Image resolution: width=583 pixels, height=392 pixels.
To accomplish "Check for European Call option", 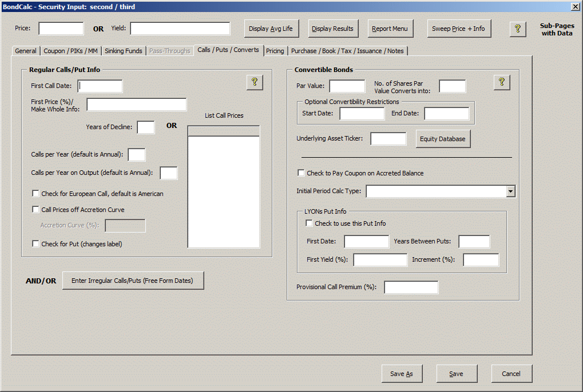I will (36, 194).
